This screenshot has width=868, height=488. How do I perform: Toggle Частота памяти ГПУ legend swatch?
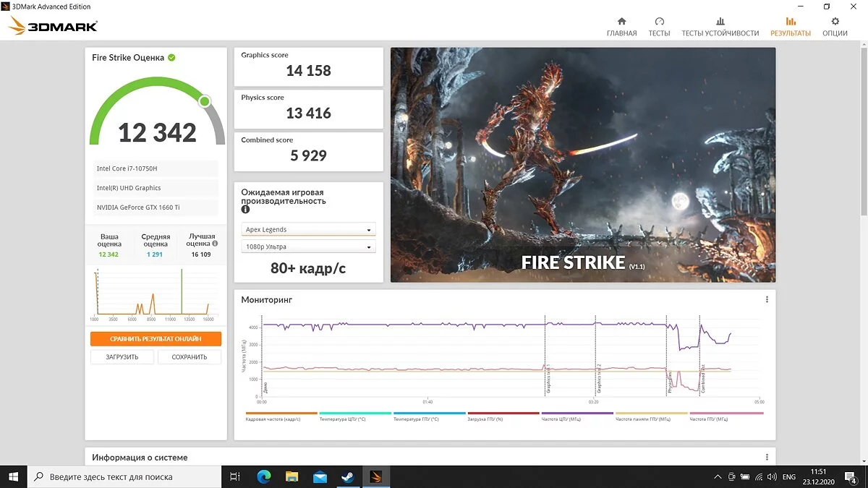[651, 414]
